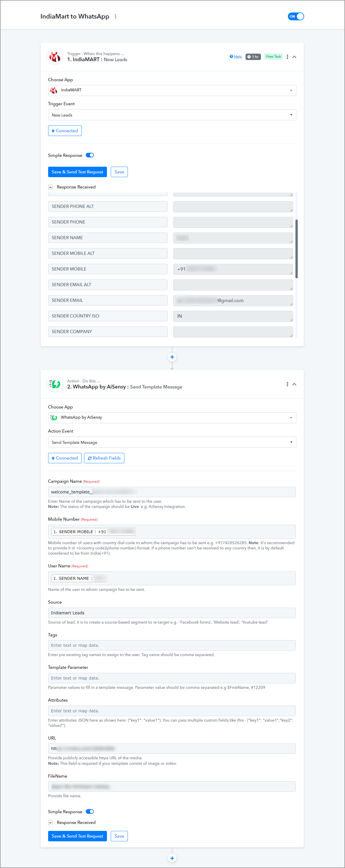Click the Attributes input field

coord(172,711)
